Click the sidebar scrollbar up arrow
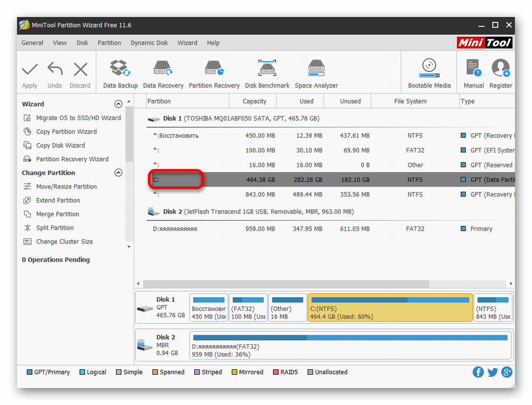The height and width of the screenshot is (405, 532). [129, 102]
